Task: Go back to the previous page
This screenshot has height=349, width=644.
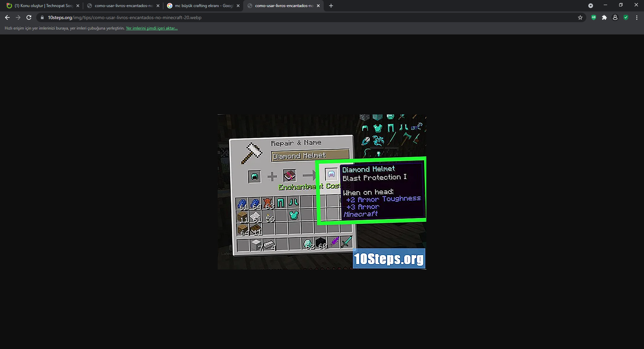Action: [7, 17]
